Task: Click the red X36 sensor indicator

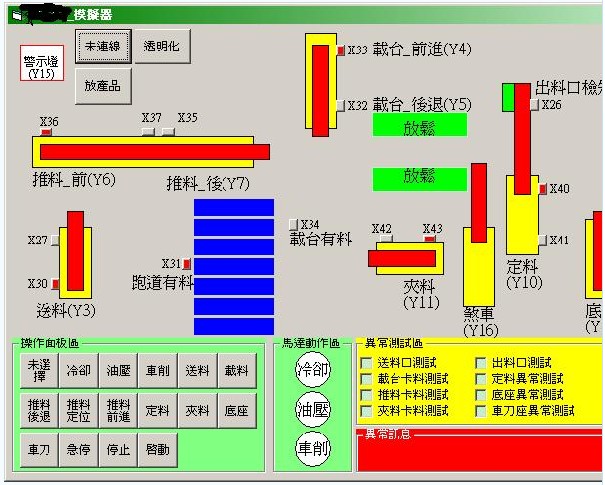Action: [x=46, y=132]
